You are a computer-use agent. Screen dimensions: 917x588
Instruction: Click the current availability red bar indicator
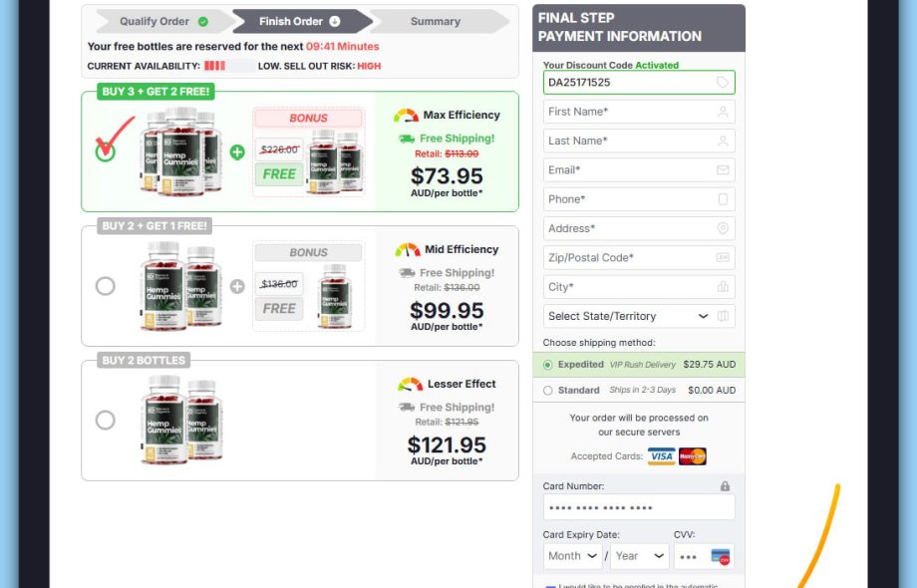[x=214, y=66]
